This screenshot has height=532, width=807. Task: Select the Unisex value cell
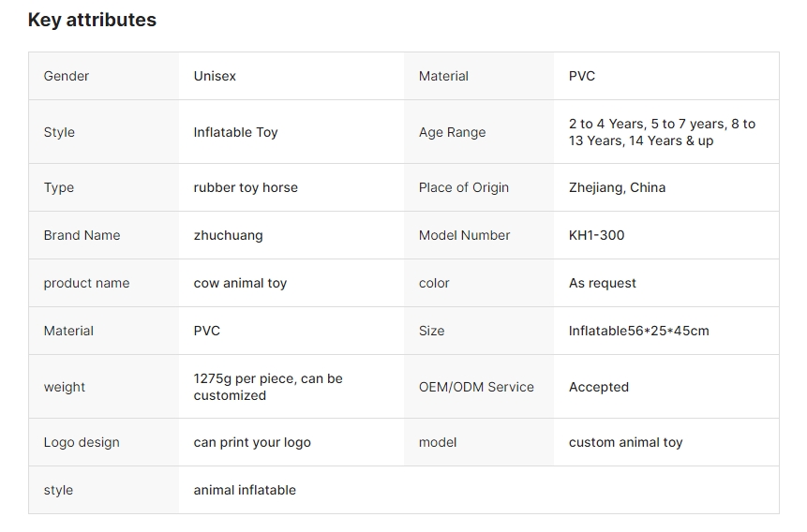coord(215,76)
